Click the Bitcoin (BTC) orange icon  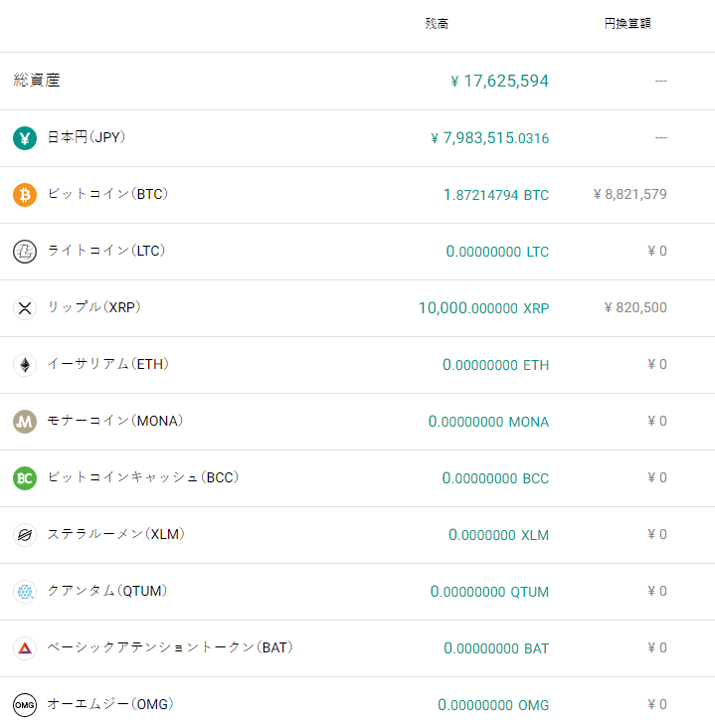click(x=25, y=195)
